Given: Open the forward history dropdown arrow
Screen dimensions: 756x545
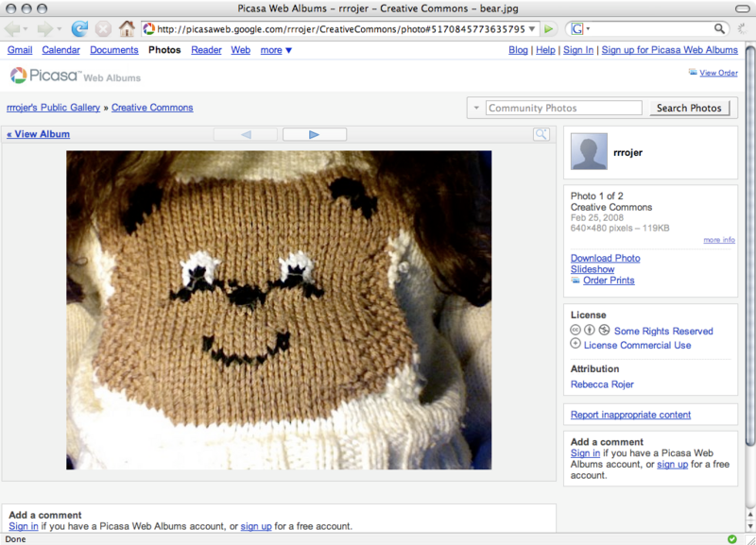Looking at the screenshot, I should click(59, 29).
